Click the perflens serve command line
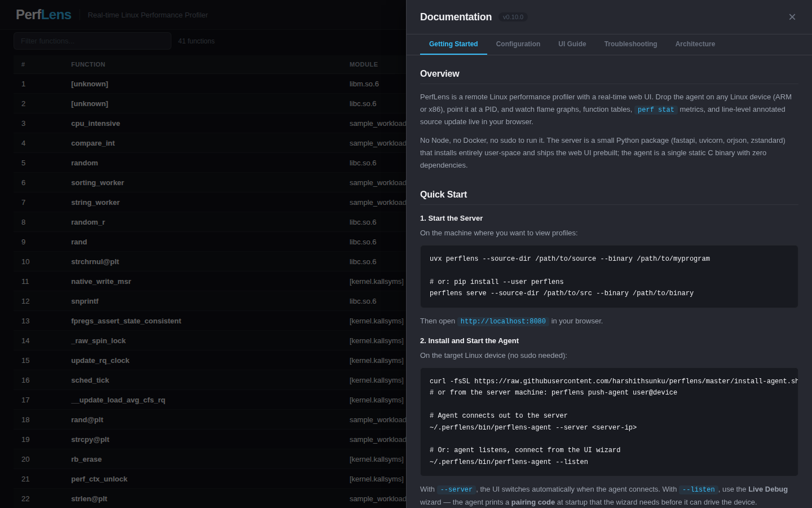 (562, 294)
